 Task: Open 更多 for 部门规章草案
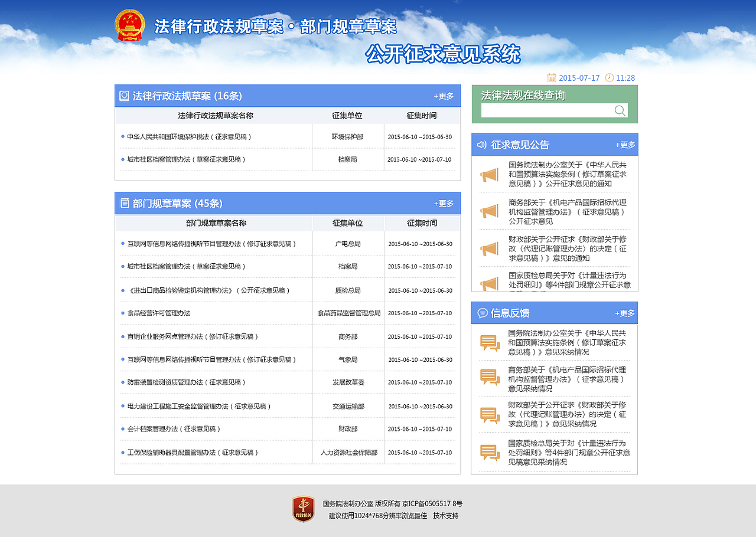pyautogui.click(x=443, y=203)
